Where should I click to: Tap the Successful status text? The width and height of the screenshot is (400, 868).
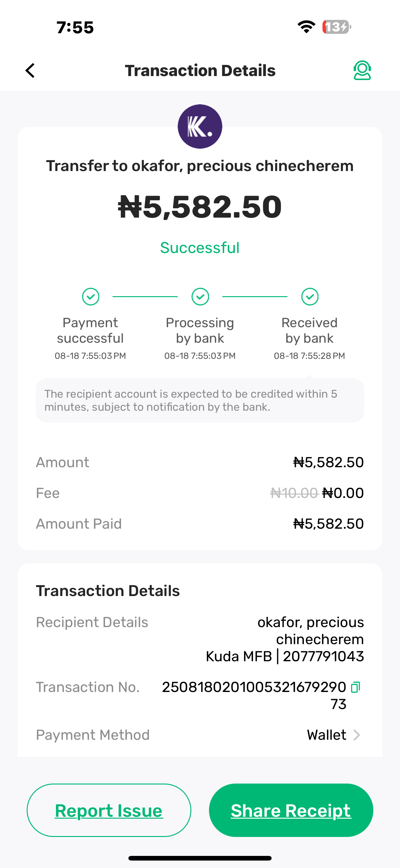pos(200,248)
